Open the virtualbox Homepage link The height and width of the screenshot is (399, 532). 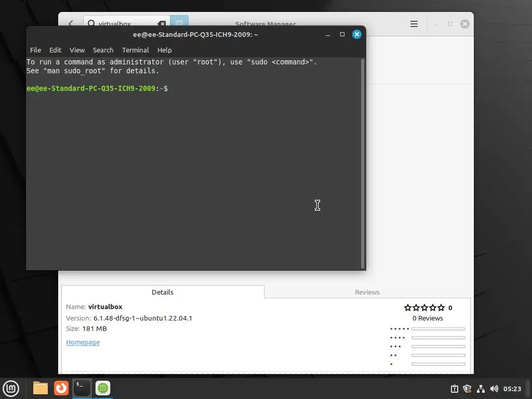pos(83,342)
